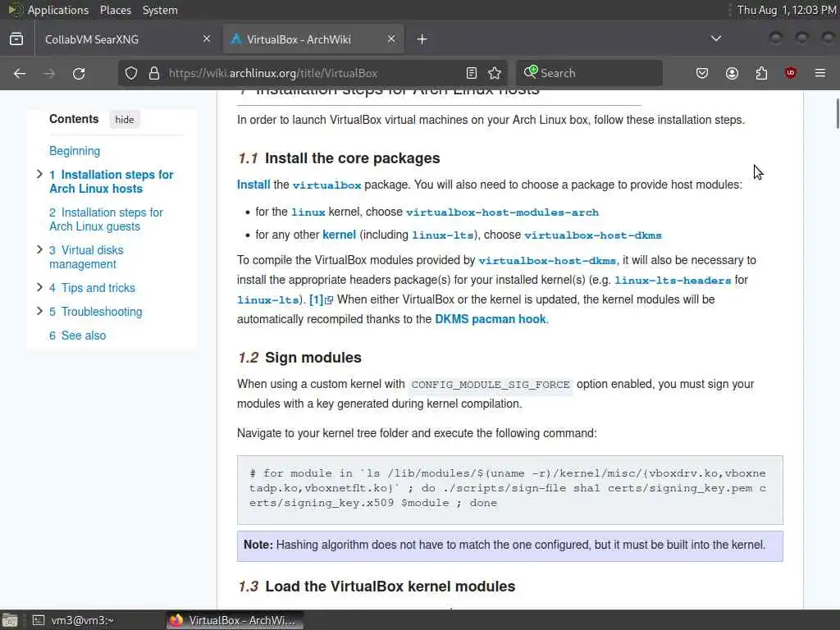Click the Firefox icon in the taskbar
The image size is (840, 630).
176,620
